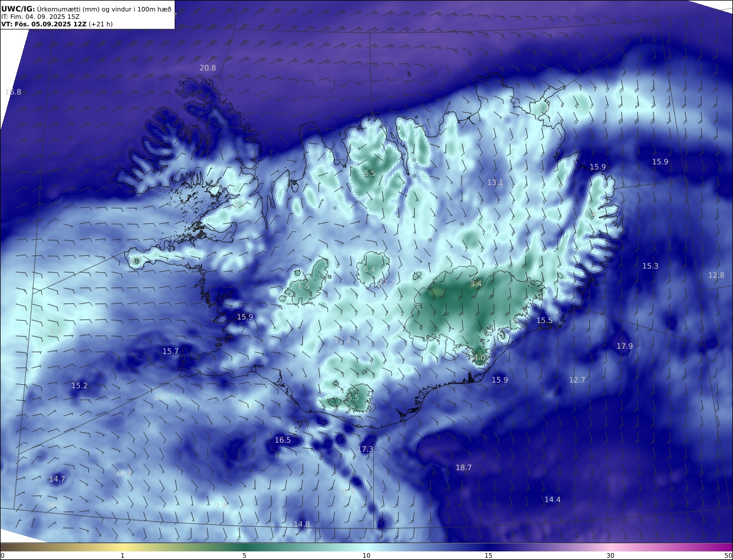Click the 17.3 value label
This screenshot has height=560, width=733.
click(x=365, y=449)
